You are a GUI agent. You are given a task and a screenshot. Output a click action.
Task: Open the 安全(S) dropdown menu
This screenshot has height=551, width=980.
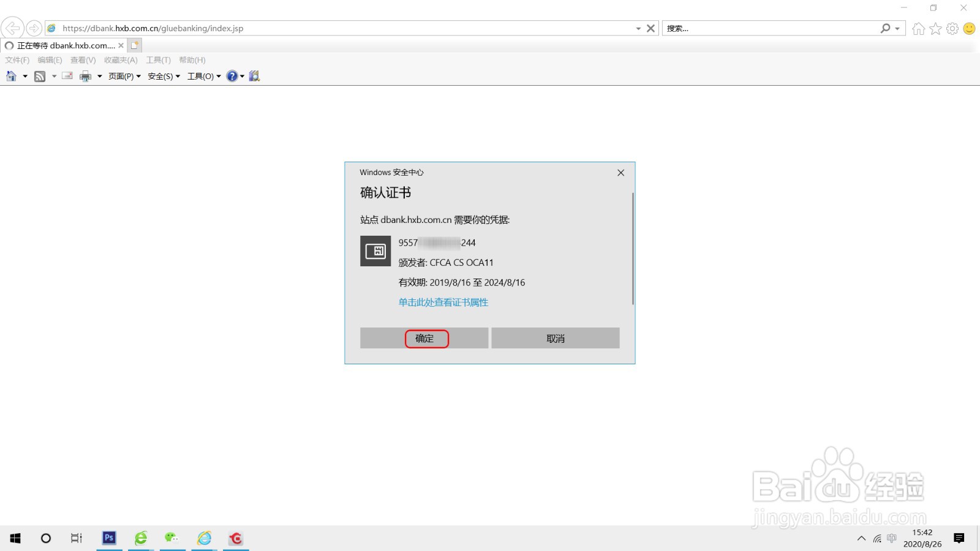coord(164,76)
